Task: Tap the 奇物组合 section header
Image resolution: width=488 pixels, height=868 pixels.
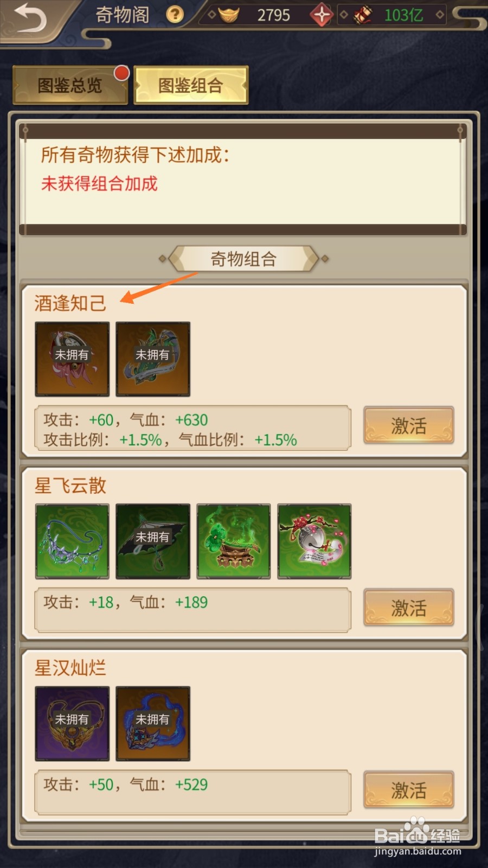Action: 243,259
